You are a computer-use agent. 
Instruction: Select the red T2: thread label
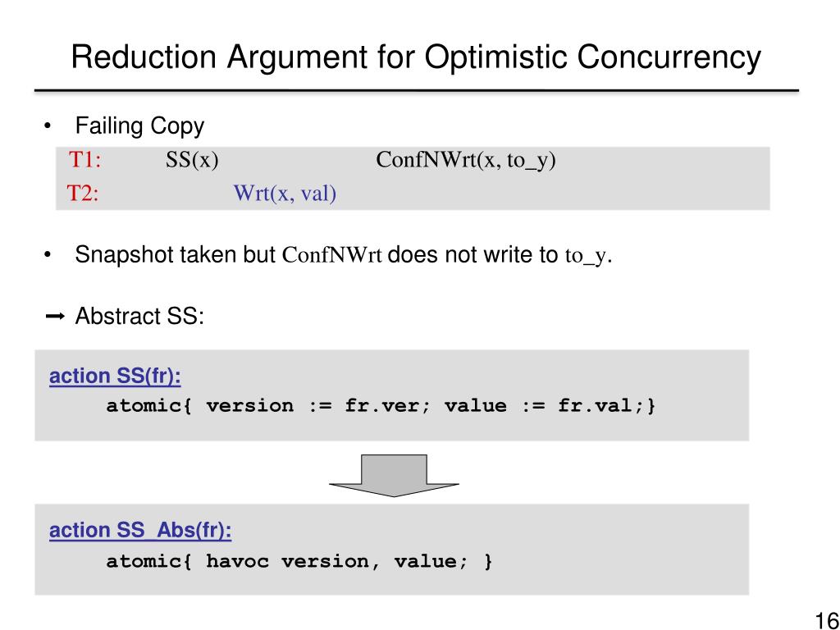[x=83, y=194]
